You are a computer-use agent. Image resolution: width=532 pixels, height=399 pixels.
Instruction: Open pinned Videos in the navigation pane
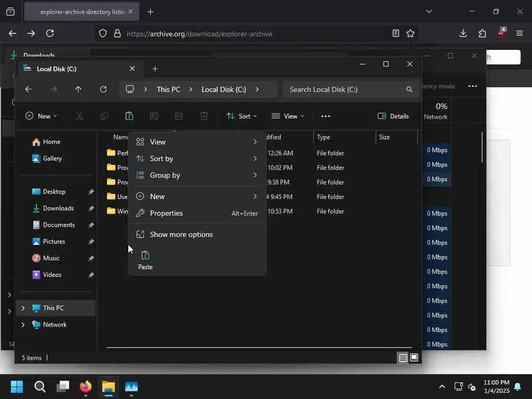pos(56,275)
